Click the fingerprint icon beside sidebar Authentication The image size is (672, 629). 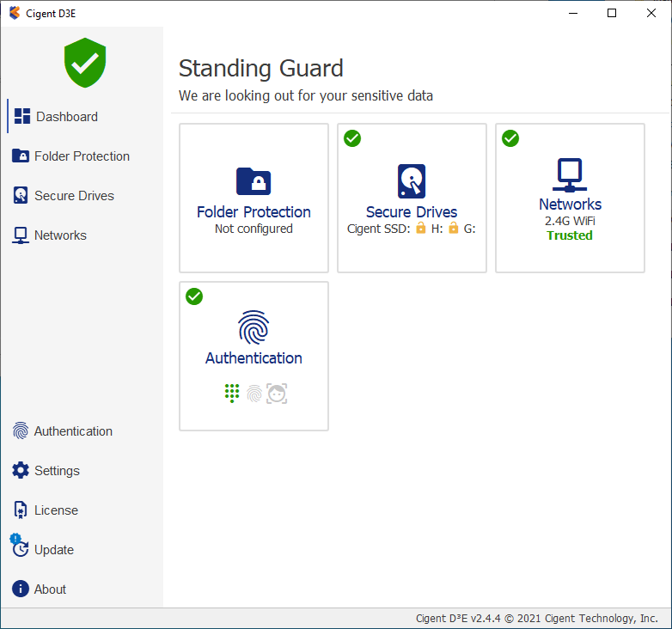click(21, 431)
